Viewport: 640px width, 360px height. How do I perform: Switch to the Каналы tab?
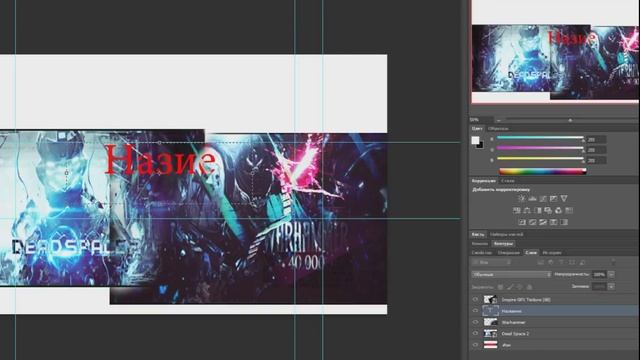480,244
